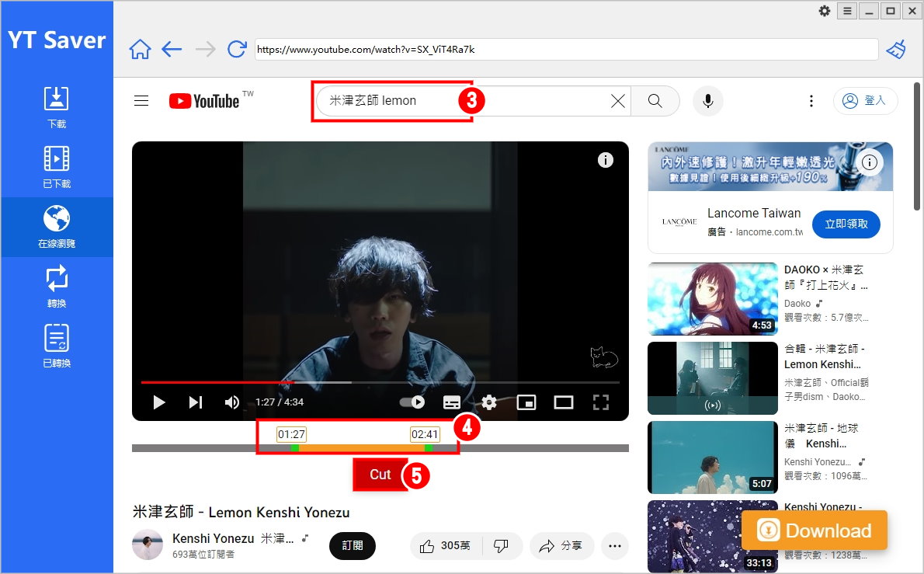Image resolution: width=924 pixels, height=574 pixels.
Task: Like the video (305萬)
Action: [x=446, y=546]
